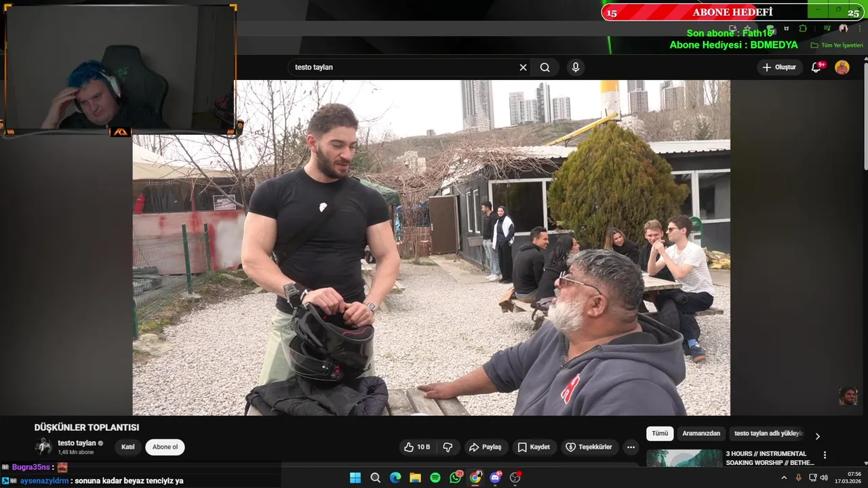
Task: Open browser three-dot menu
Action: click(x=860, y=28)
